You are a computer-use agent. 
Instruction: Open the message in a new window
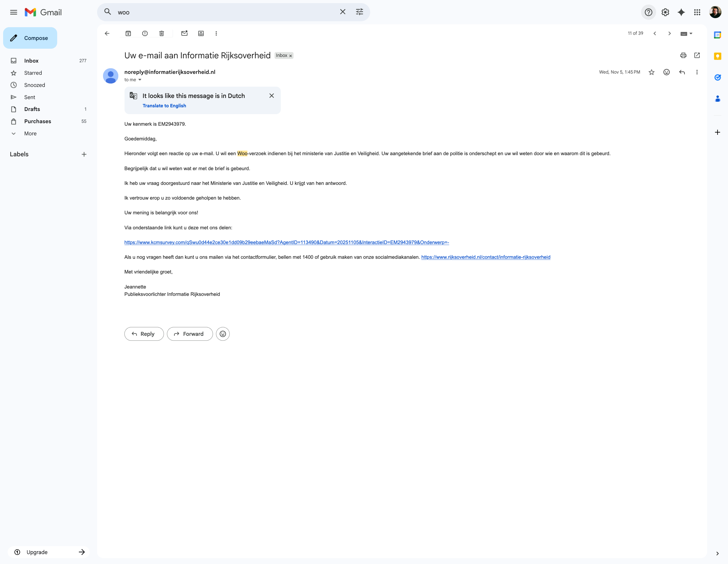[697, 55]
